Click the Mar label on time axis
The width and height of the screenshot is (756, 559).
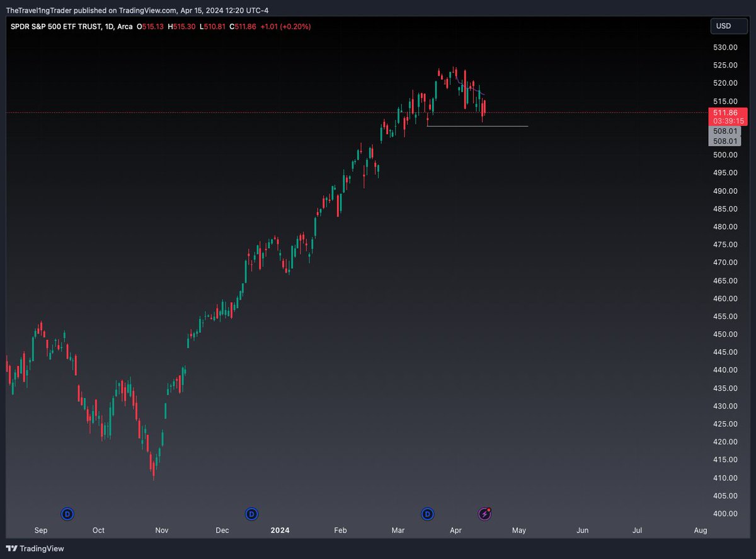click(x=398, y=531)
